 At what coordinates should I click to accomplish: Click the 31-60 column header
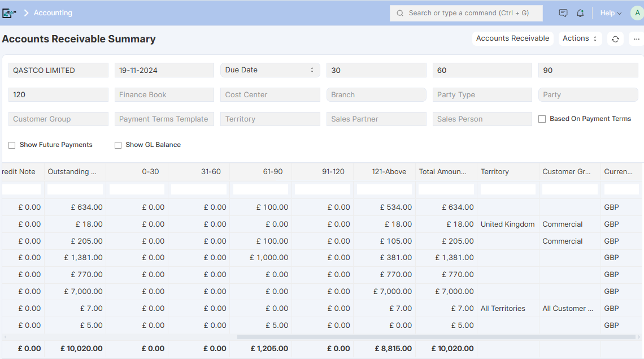pyautogui.click(x=199, y=172)
